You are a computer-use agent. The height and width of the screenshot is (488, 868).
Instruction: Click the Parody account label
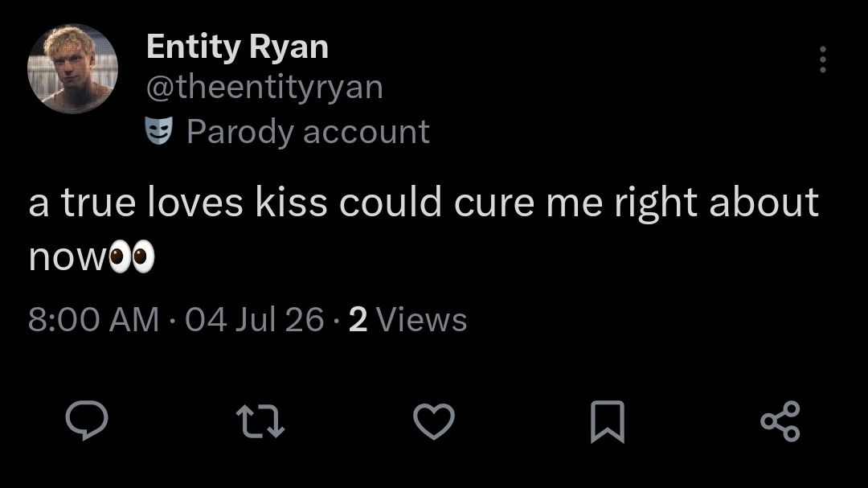click(308, 132)
